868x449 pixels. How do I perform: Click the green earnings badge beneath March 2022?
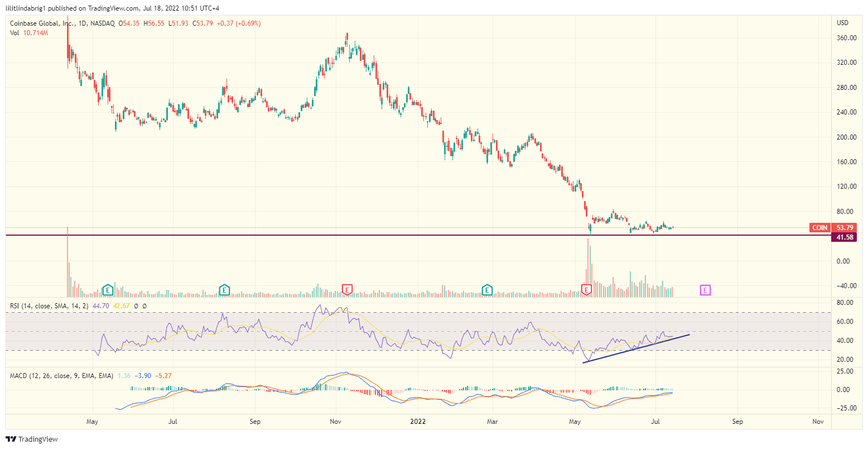pos(486,290)
